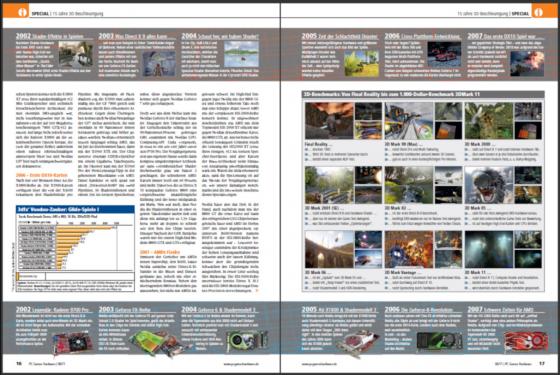Click the '3D Mark 99 (Max)' caption label
Screen dimensions: 560x375
403,144
